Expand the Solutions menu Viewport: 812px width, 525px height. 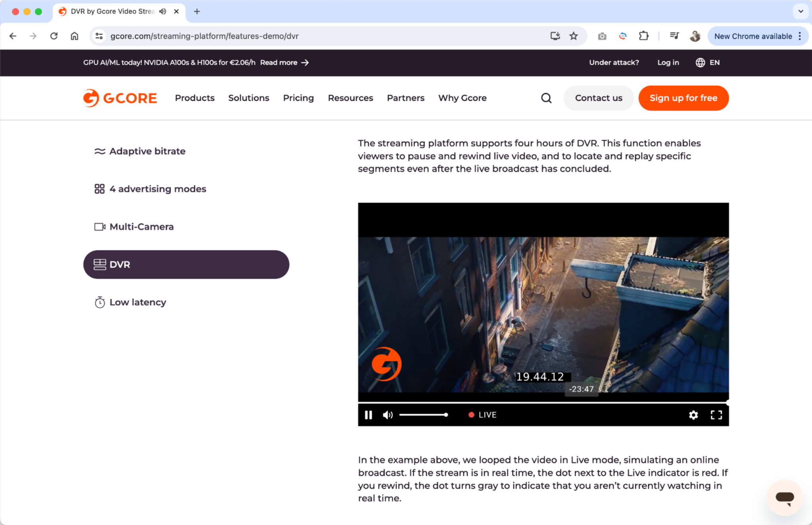(x=249, y=98)
